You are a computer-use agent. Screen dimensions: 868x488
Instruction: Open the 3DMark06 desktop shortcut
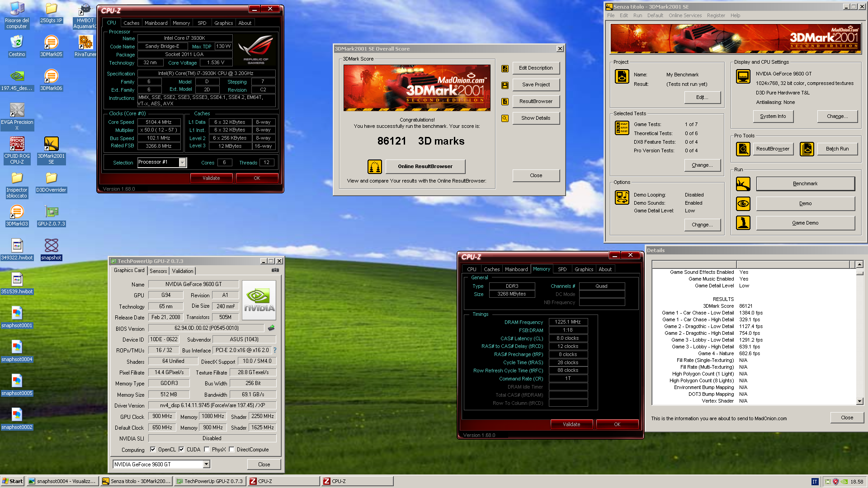coord(51,80)
